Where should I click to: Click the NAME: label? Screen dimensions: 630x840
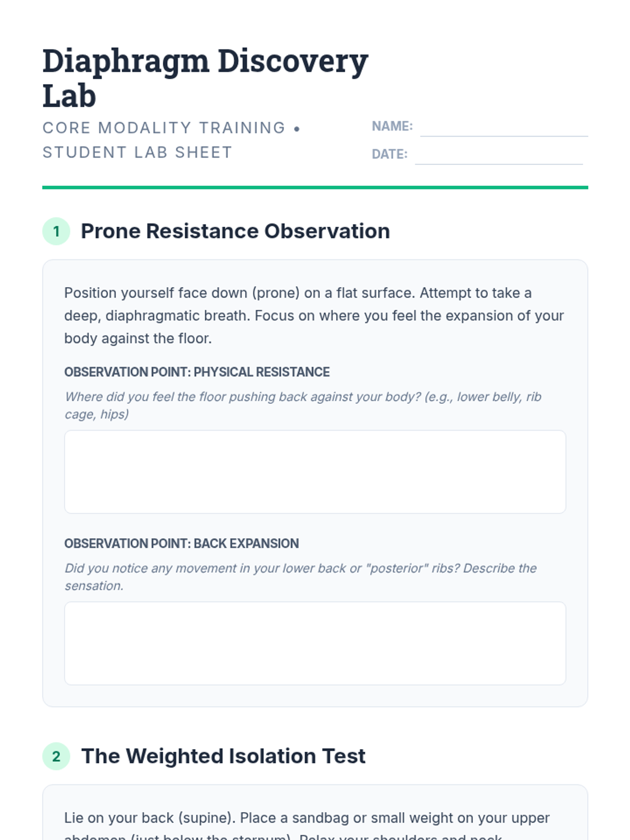click(x=392, y=127)
